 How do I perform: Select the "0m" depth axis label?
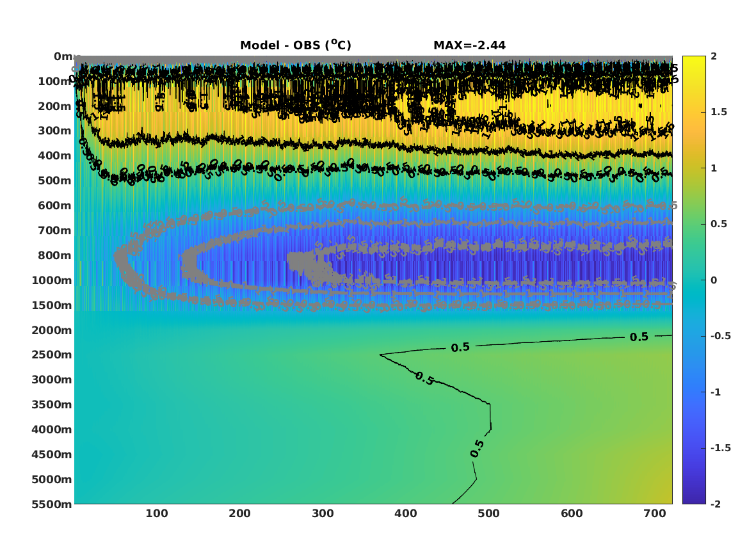tap(63, 56)
